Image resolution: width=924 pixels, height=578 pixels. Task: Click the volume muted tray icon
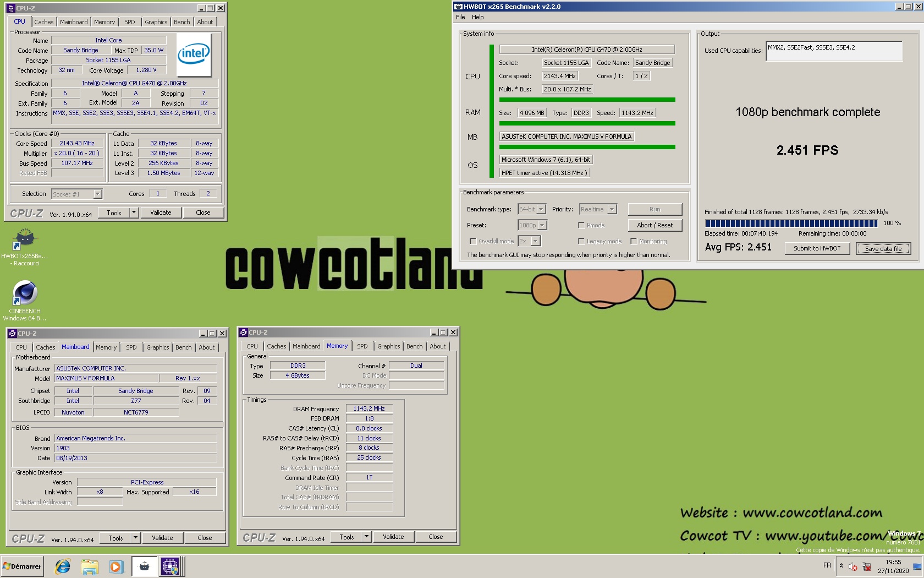[x=853, y=566]
